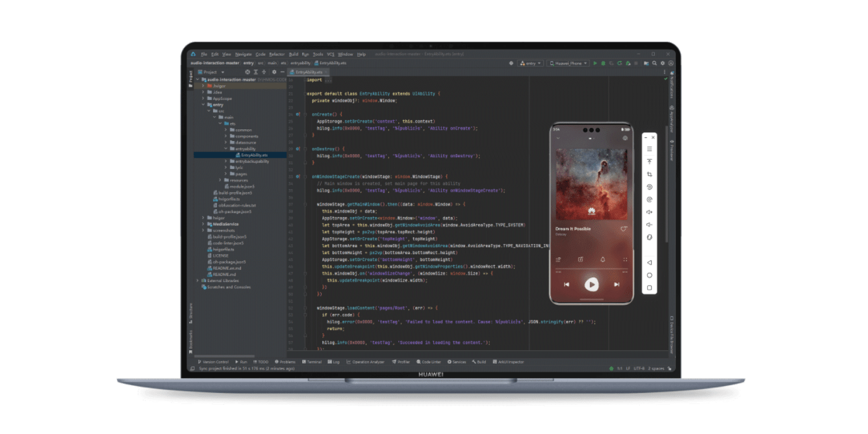Open the entry module configuration dropdown
This screenshot has width=868, height=434.
[x=531, y=63]
